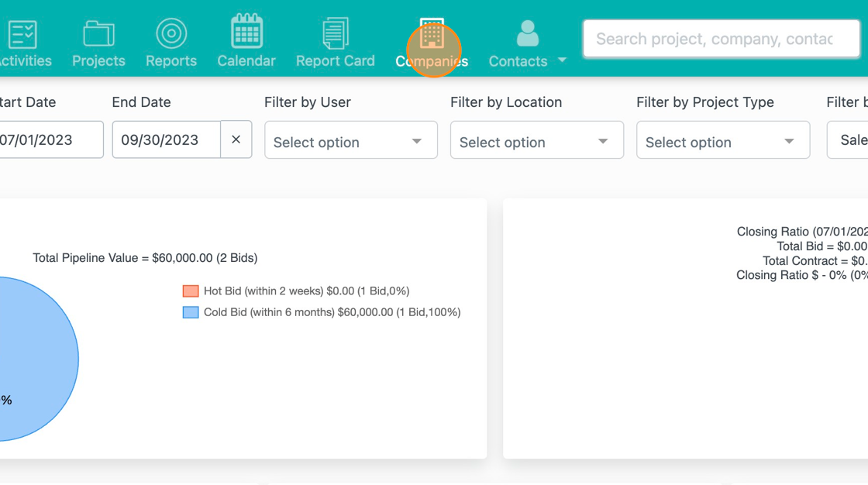
Task: Open the Companies building icon
Action: tap(431, 33)
